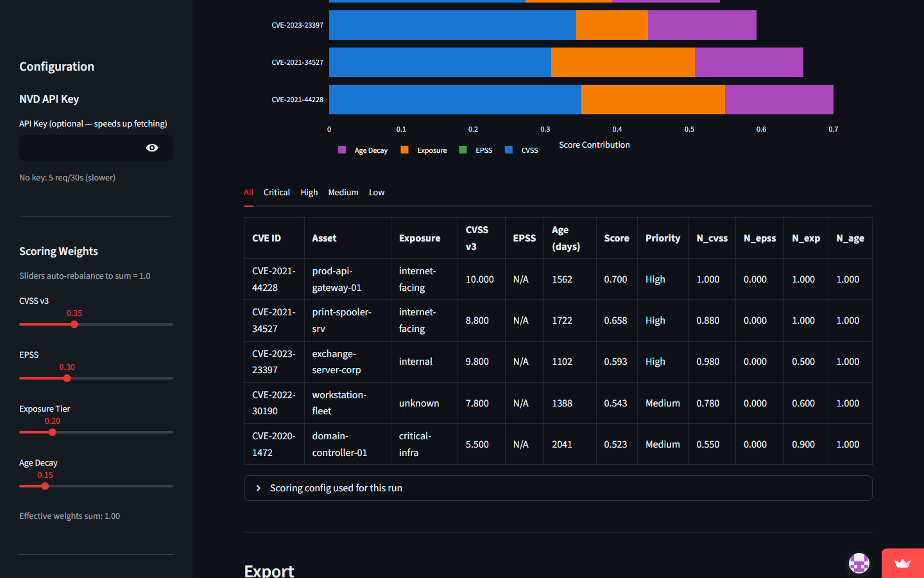Toggle the Age Decay legend swatch
Screen dimensions: 924x578
point(342,150)
